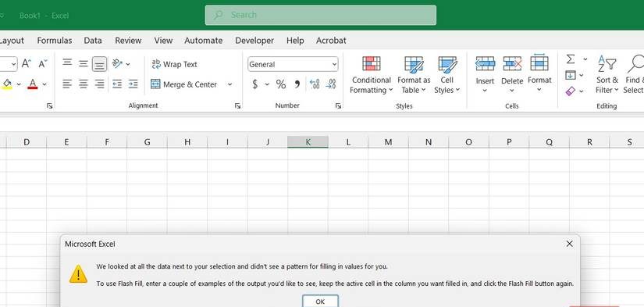This screenshot has height=307, width=644.
Task: Open the Orientation dropdown arrow
Action: (128, 64)
